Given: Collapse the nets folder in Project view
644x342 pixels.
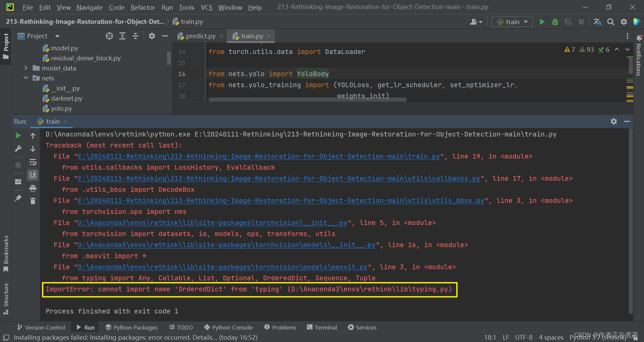Looking at the screenshot, I should coord(26,78).
